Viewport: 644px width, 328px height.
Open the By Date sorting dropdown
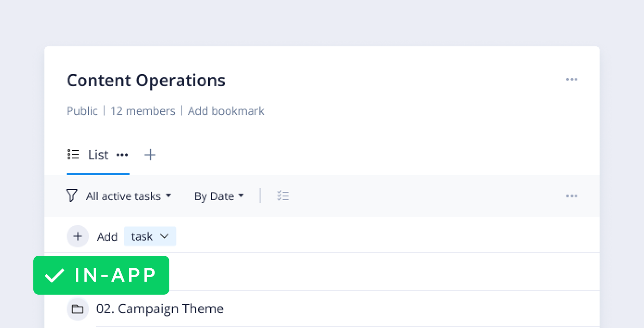[219, 196]
